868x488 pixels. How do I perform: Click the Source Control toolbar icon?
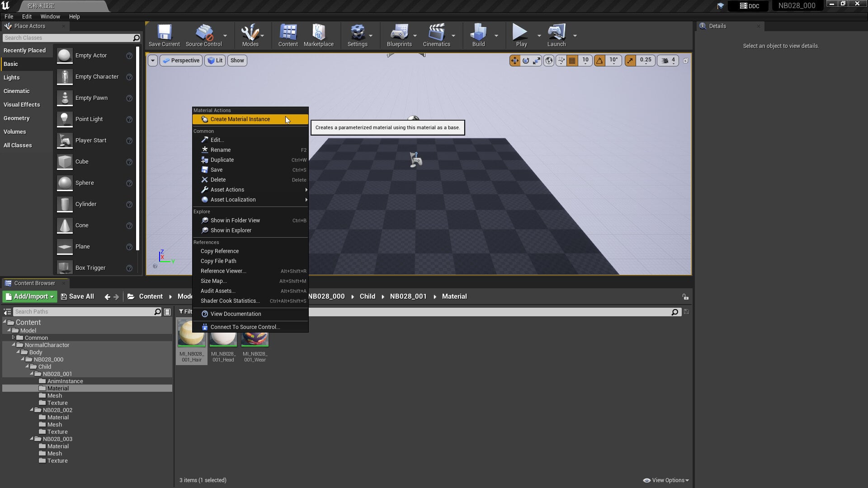(203, 35)
